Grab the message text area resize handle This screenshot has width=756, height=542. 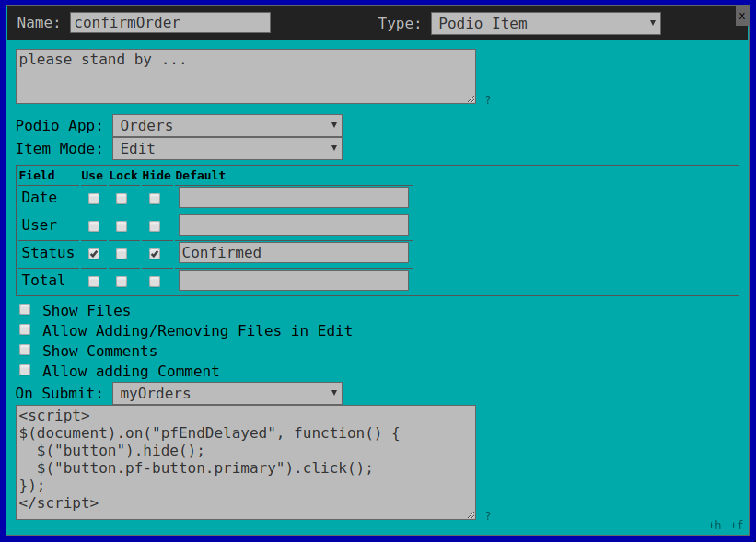click(x=471, y=99)
